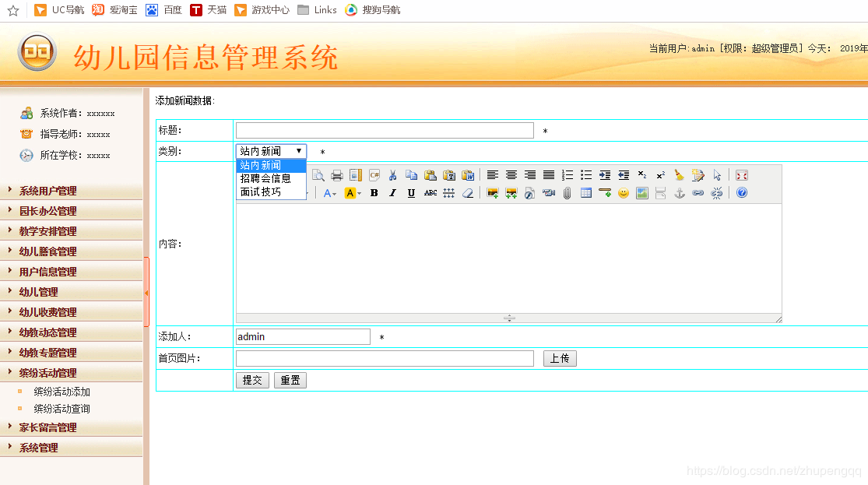Insert page break icon

[x=661, y=192]
